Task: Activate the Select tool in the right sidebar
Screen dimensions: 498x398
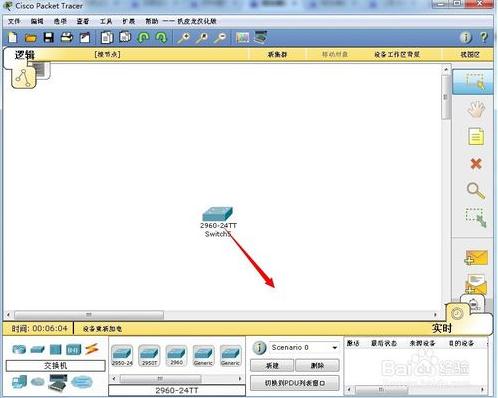Action: click(x=473, y=82)
